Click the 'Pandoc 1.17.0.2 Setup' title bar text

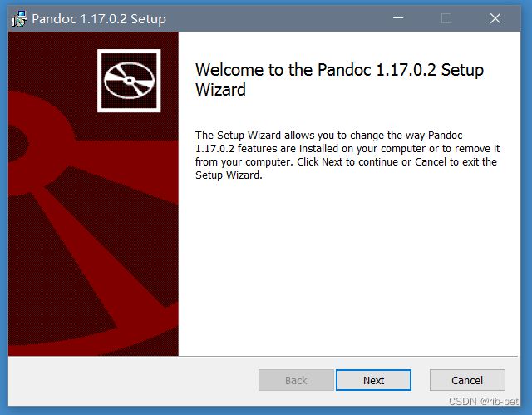coord(99,19)
